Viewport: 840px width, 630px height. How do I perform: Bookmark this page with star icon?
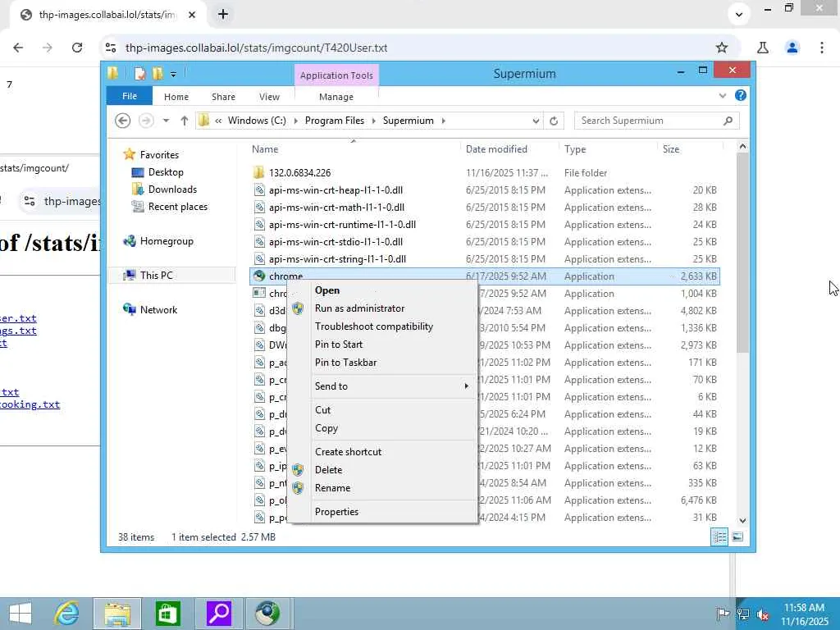722,48
